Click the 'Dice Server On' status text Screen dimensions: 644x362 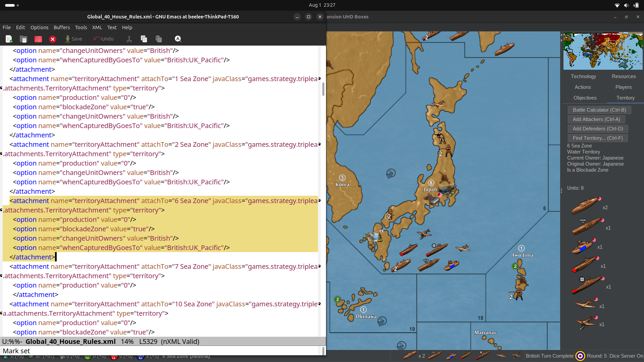pyautogui.click(x=626, y=356)
